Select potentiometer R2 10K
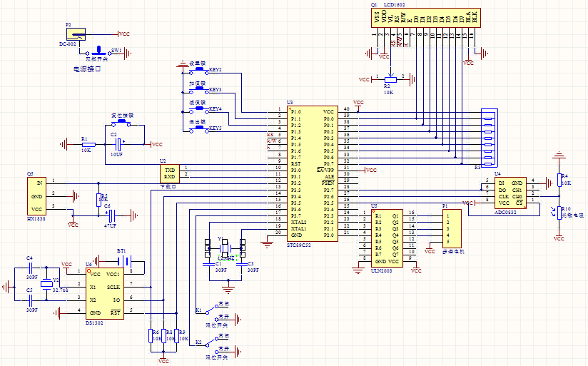Image resolution: width=588 pixels, height=366 pixels. [x=391, y=78]
